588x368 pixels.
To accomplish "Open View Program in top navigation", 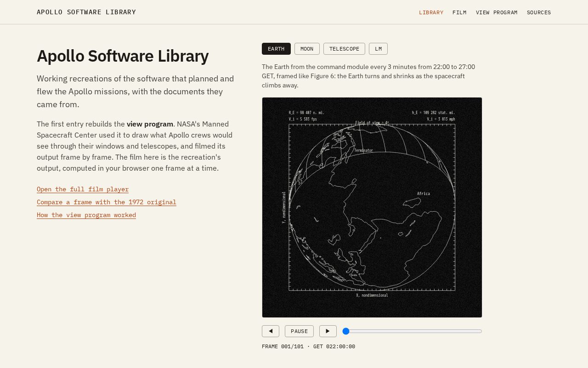I will (497, 12).
